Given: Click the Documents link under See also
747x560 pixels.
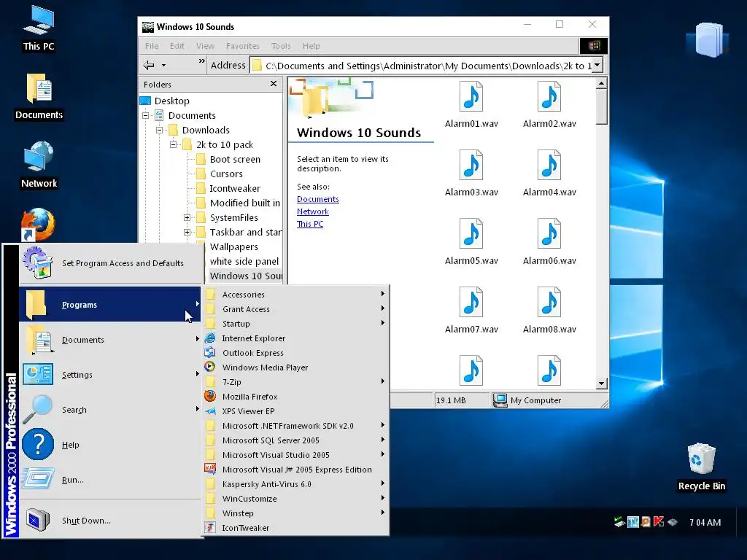Looking at the screenshot, I should click(x=318, y=199).
